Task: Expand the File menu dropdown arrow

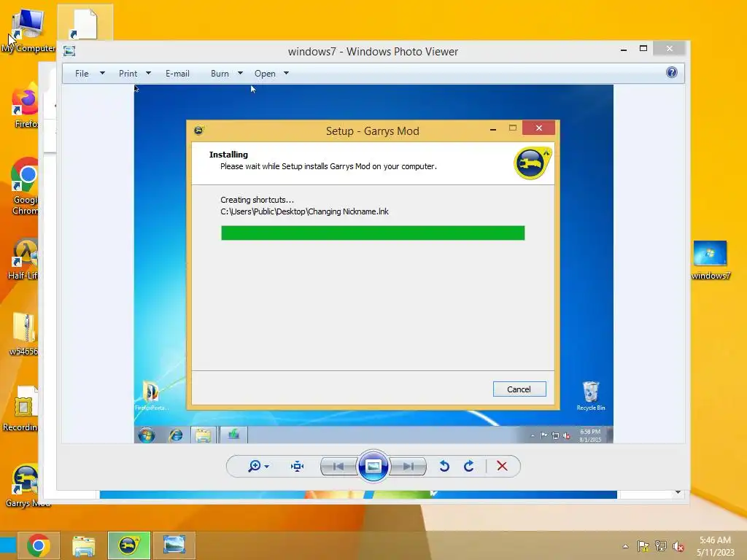Action: (x=102, y=74)
